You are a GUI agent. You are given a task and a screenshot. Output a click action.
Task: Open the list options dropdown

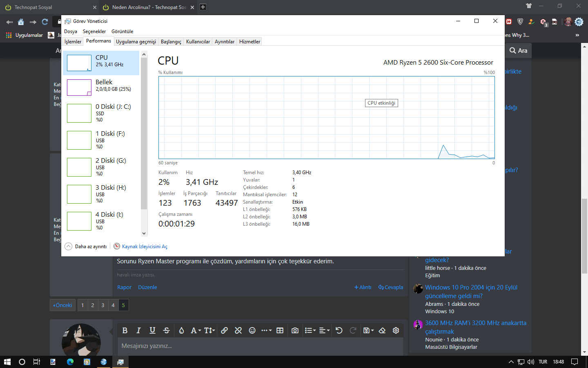pos(310,330)
